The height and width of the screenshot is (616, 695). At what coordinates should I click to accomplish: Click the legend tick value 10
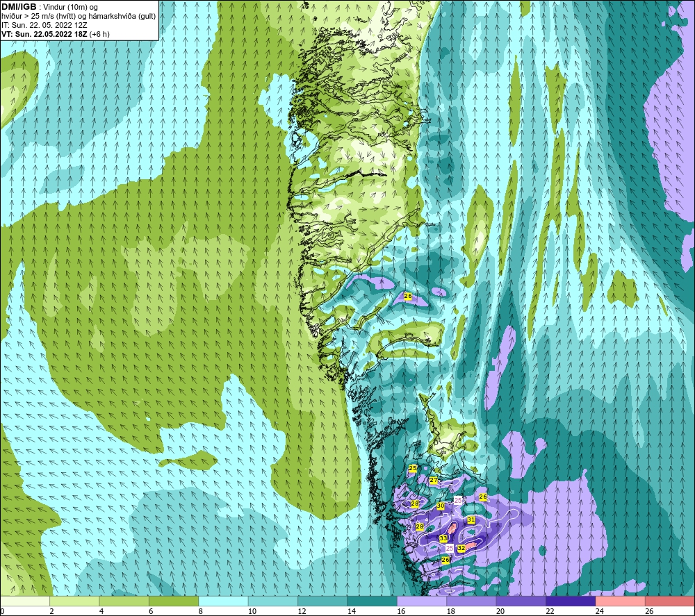point(252,611)
